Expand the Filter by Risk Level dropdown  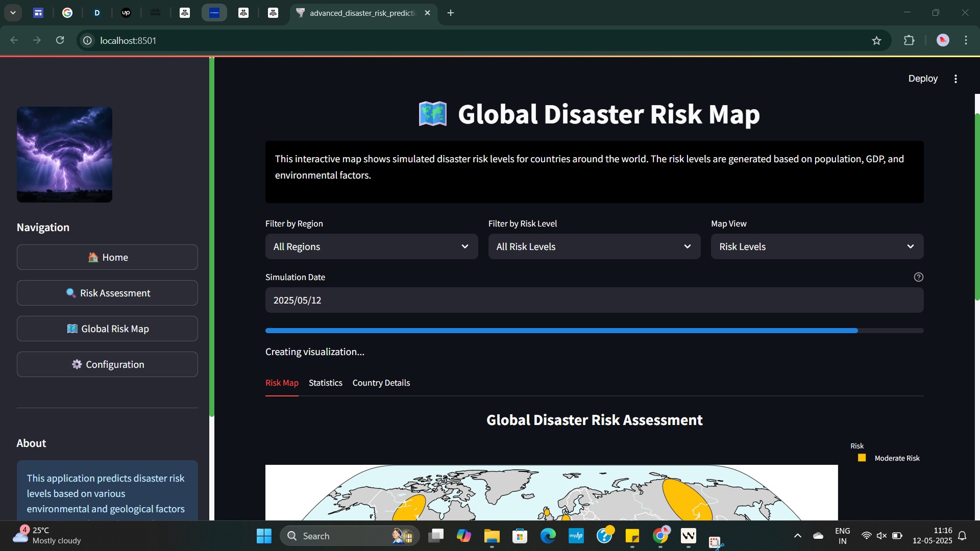[594, 246]
